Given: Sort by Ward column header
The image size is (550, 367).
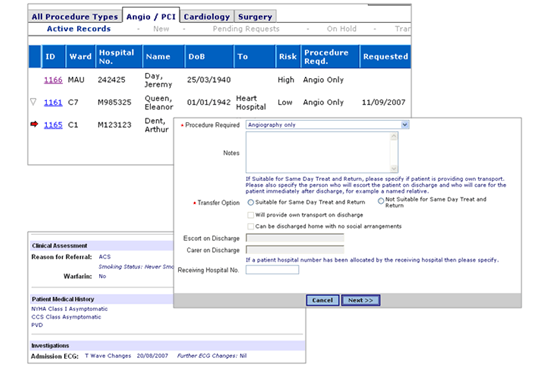Looking at the screenshot, I should [80, 56].
